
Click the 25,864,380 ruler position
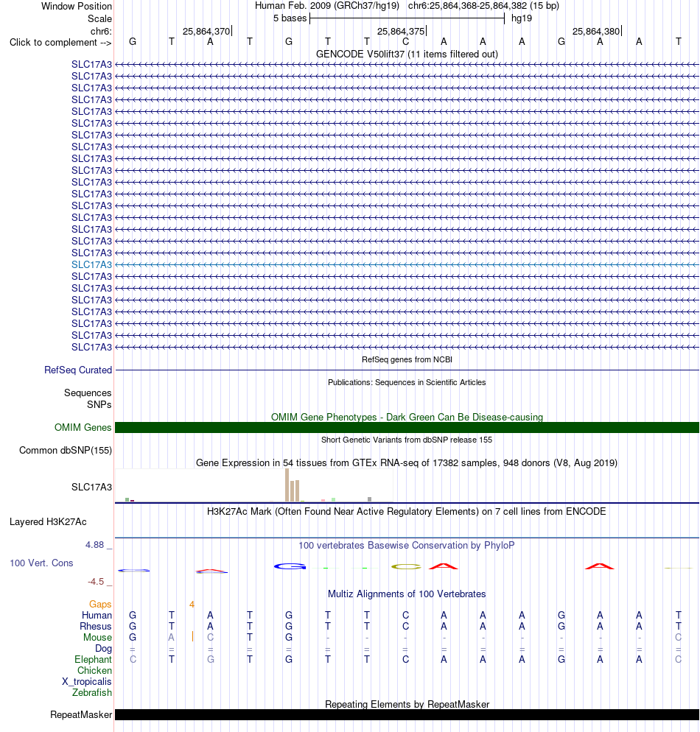click(x=596, y=31)
